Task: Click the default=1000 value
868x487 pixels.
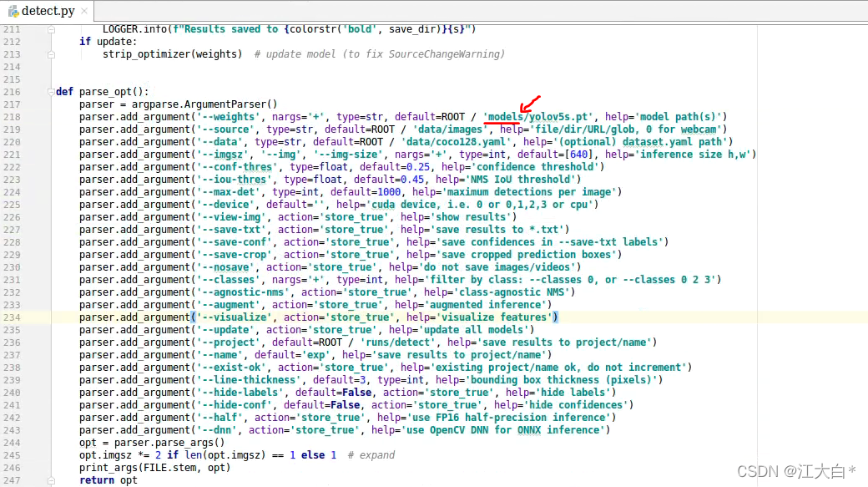Action: pyautogui.click(x=366, y=192)
